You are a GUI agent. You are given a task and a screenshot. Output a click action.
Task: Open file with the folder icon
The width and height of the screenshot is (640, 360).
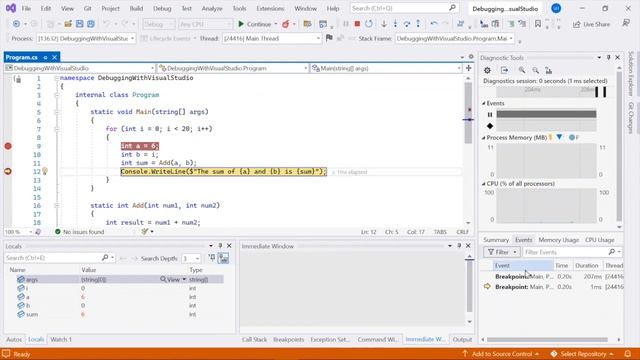tap(68, 24)
